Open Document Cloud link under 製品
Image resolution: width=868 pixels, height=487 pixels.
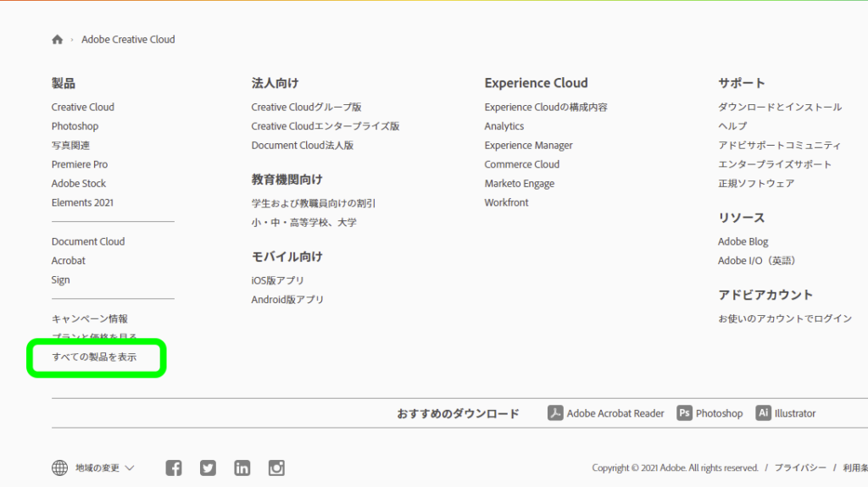click(88, 241)
